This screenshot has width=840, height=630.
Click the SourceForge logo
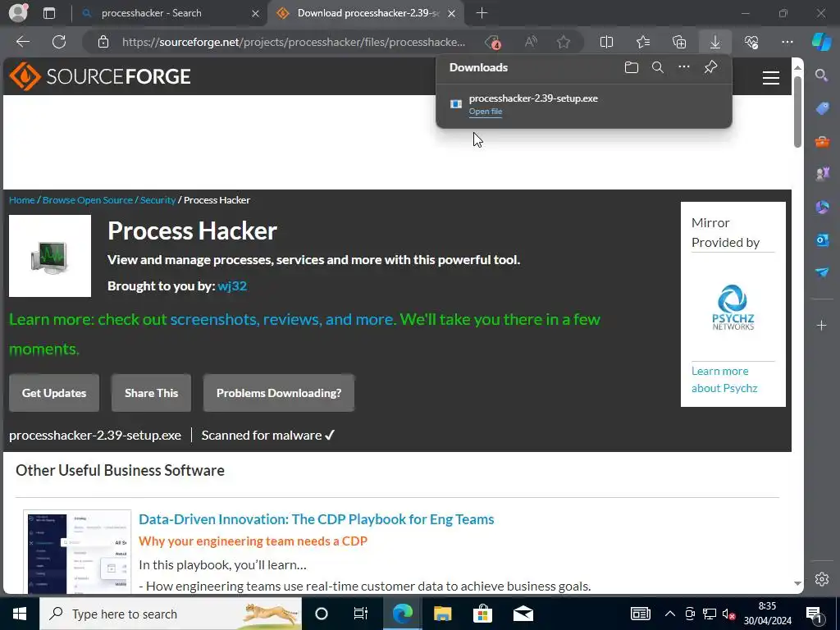click(x=100, y=76)
